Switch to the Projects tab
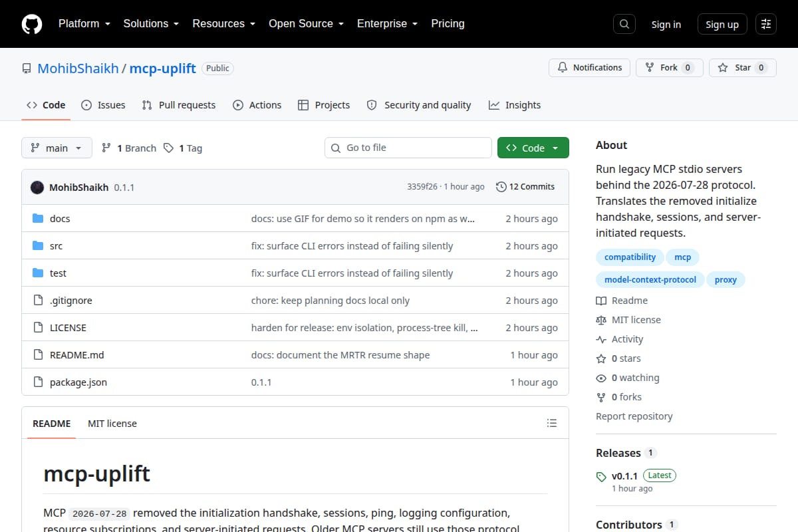The height and width of the screenshot is (532, 798). coord(324,105)
